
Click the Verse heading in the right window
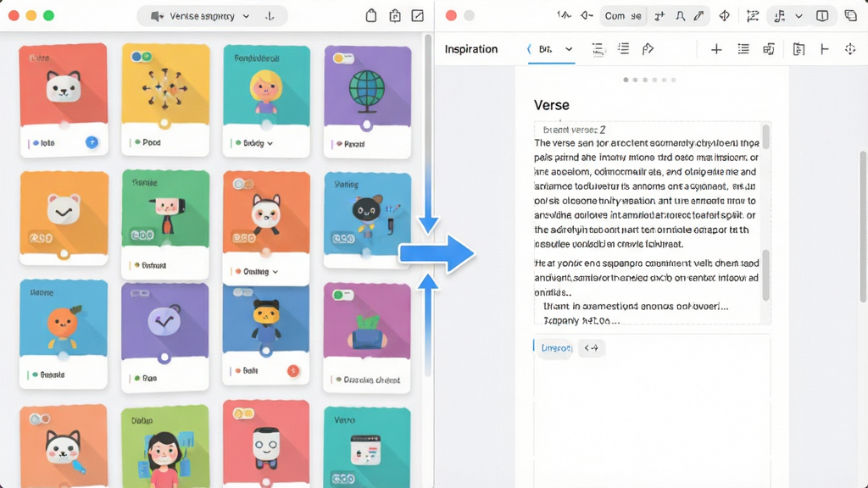tap(551, 105)
